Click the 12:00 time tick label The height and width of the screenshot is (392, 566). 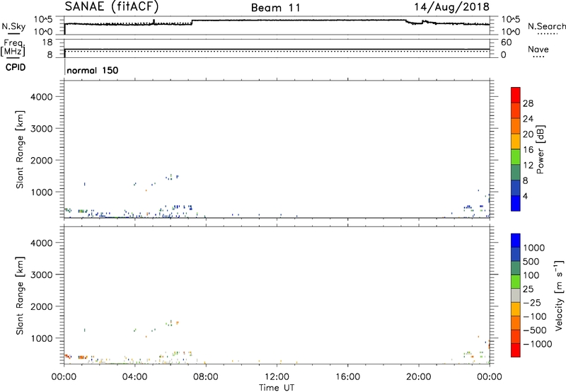click(x=277, y=377)
